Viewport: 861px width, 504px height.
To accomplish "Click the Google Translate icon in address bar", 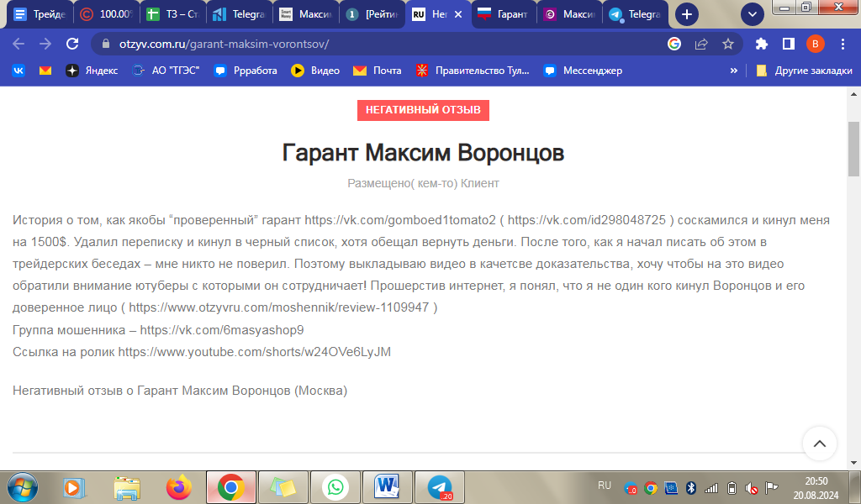I will [x=674, y=44].
